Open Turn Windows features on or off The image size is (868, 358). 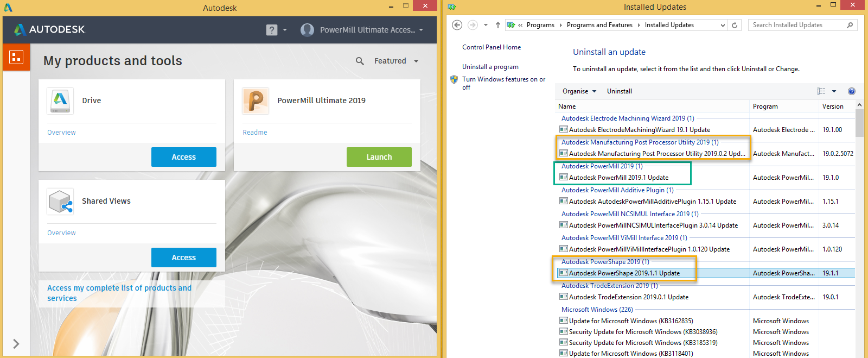[503, 83]
